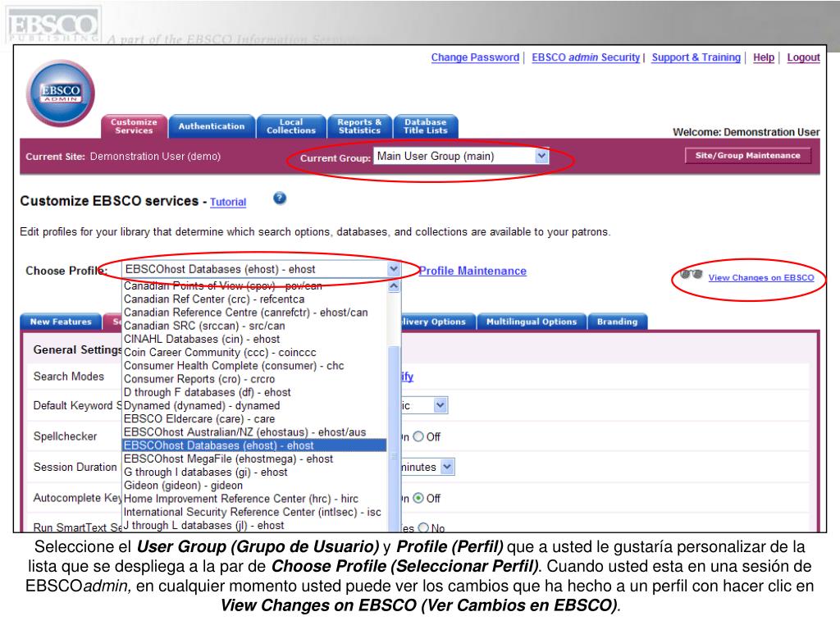Open the Multilingual Options tab

(532, 322)
